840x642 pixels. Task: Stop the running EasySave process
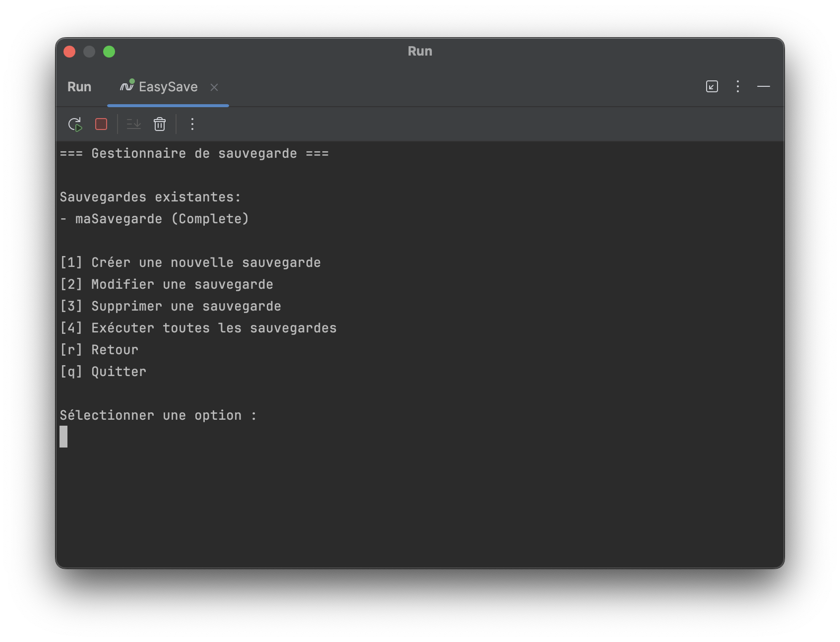point(101,125)
